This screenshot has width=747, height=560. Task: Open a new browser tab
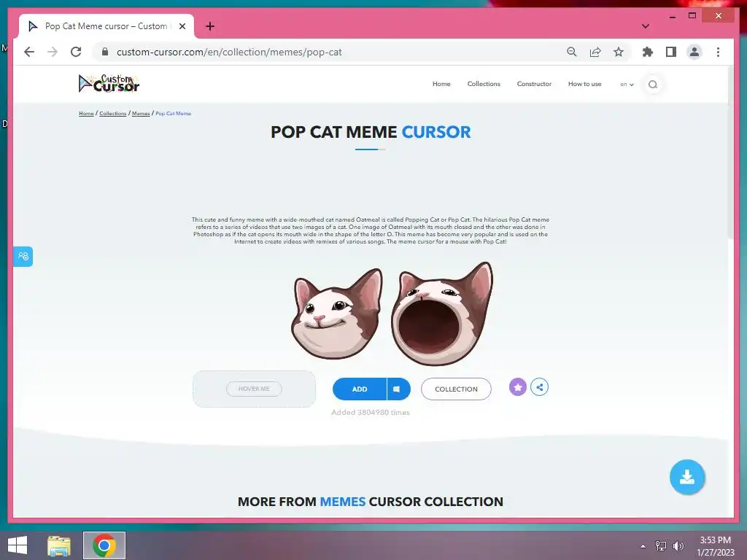click(x=209, y=26)
